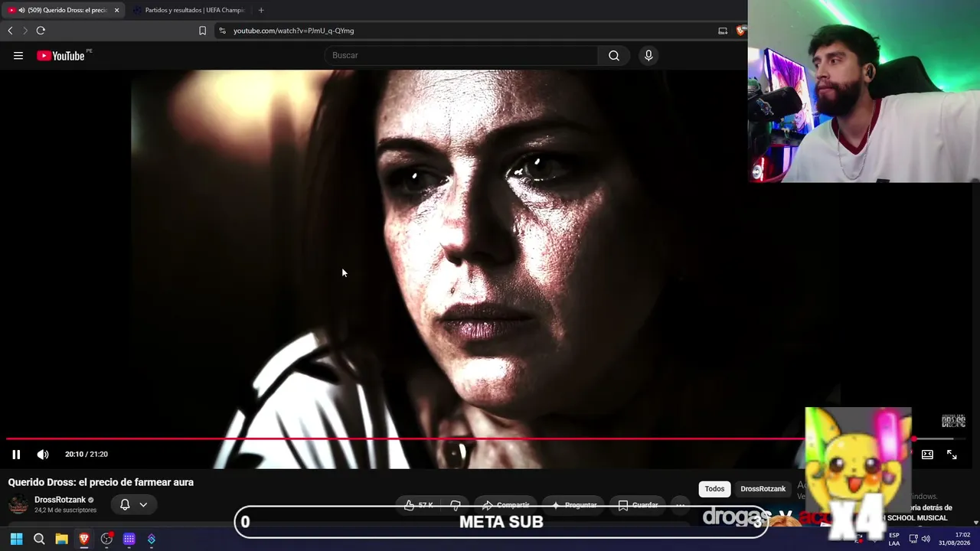Mute the video with the volume icon
The height and width of the screenshot is (551, 980).
coord(43,455)
